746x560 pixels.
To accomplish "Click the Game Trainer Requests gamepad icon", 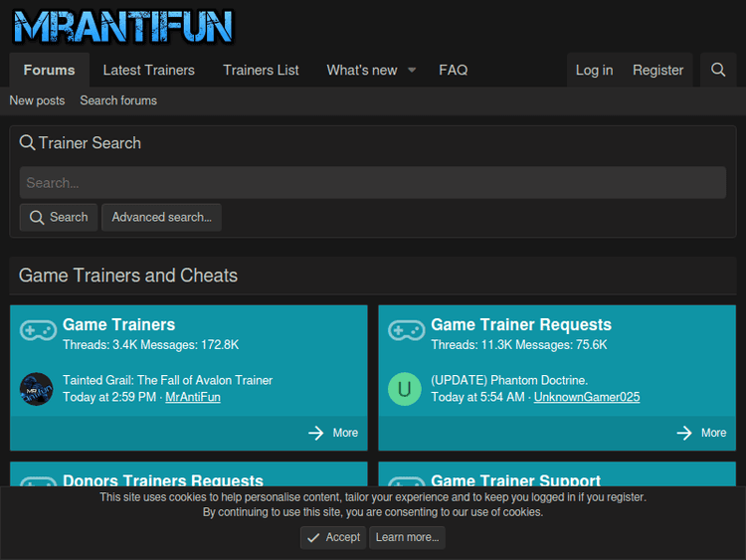I will pos(406,330).
